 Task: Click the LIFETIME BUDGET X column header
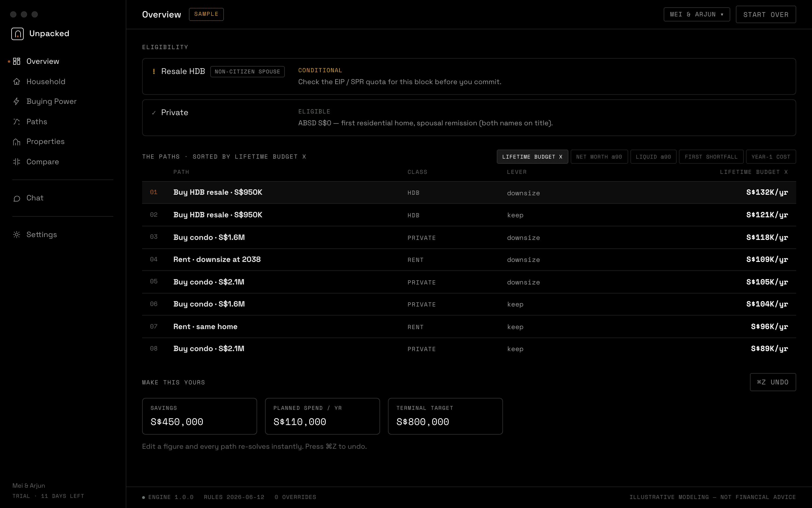coord(754,172)
